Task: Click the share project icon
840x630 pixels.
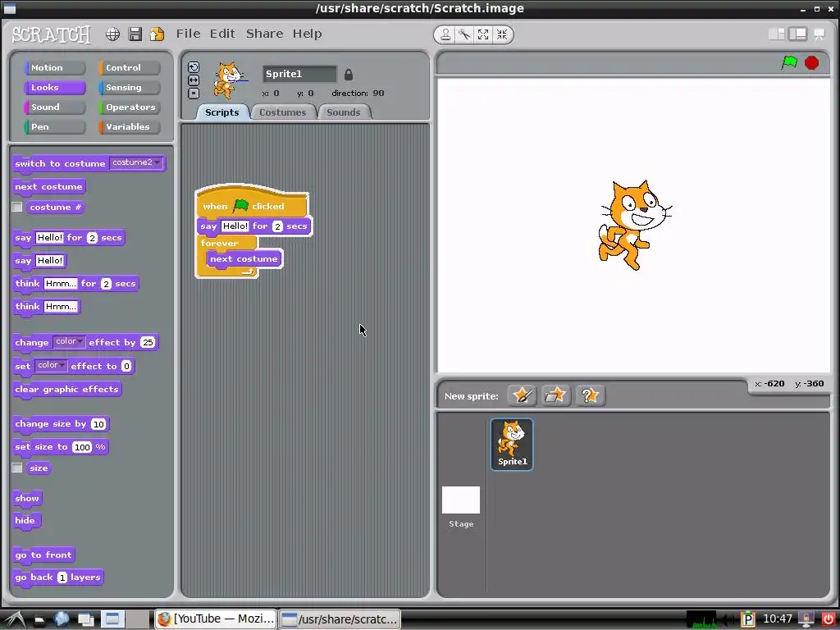Action: (157, 34)
